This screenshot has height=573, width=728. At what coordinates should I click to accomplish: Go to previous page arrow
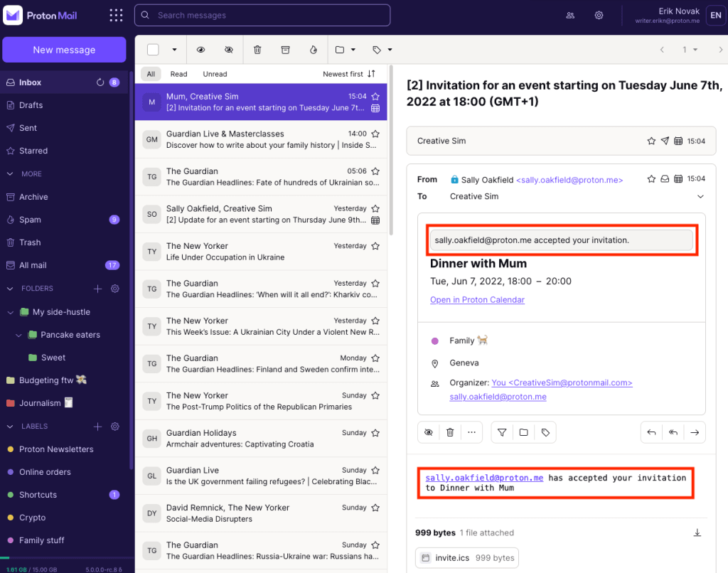(662, 50)
